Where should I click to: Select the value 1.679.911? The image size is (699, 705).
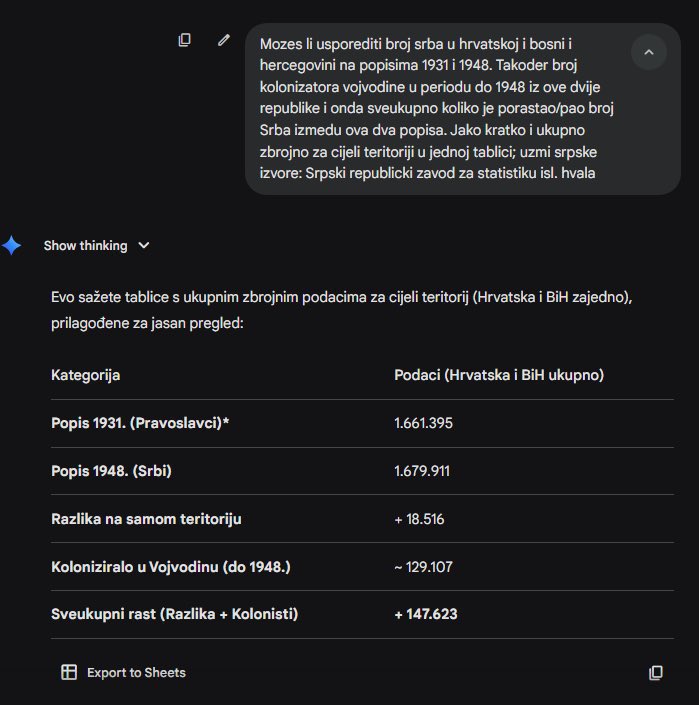pos(422,471)
